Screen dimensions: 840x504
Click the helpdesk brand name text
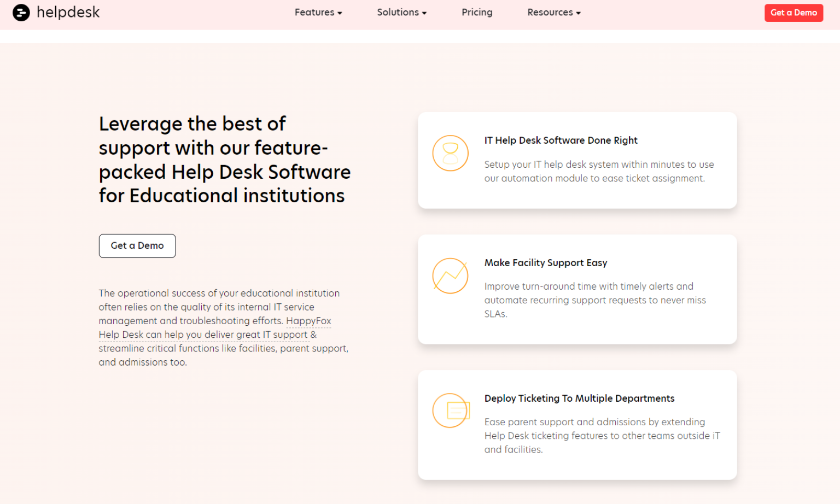click(x=68, y=13)
